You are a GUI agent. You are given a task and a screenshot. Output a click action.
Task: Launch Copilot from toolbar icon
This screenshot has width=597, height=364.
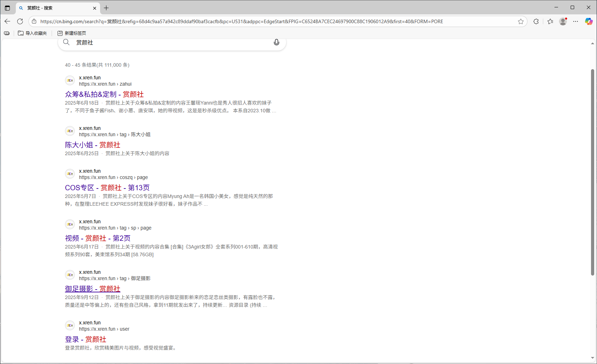589,21
